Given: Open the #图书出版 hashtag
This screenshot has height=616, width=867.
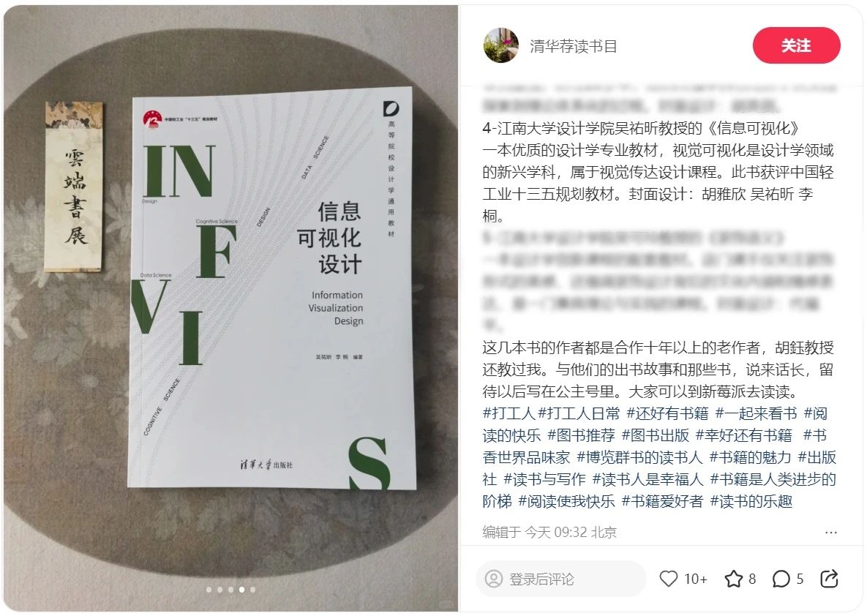Looking at the screenshot, I should point(656,435).
